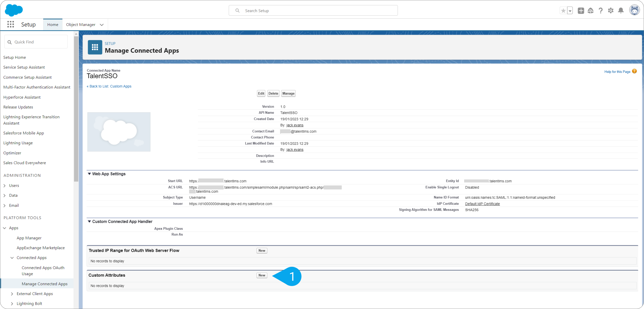
Task: Collapse the Web App Settings section
Action: [89, 174]
